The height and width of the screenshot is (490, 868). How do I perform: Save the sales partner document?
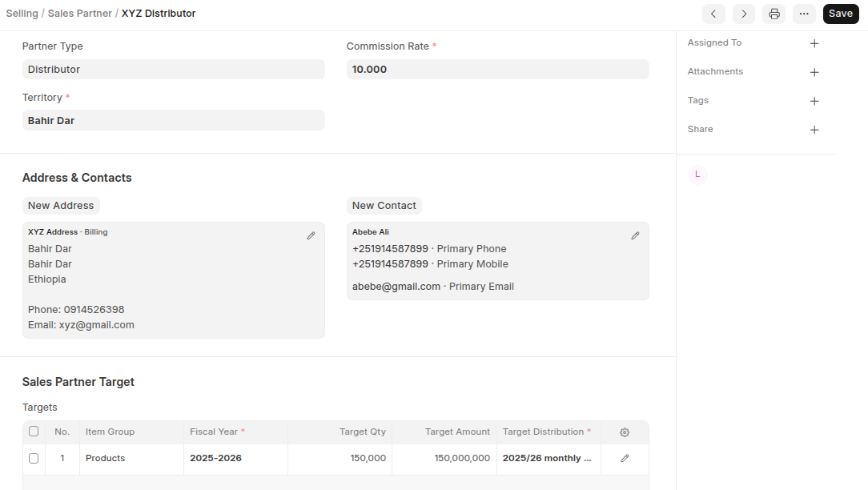click(841, 14)
